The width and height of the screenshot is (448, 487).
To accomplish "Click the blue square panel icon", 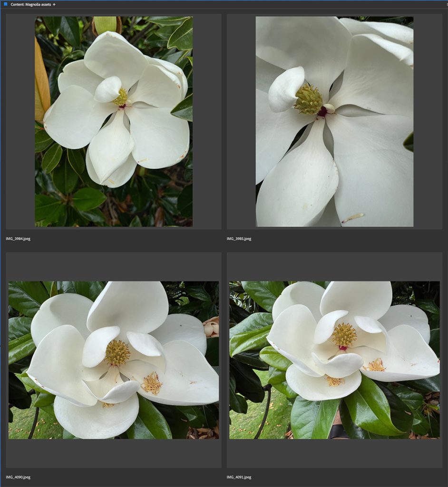I will coord(6,4).
